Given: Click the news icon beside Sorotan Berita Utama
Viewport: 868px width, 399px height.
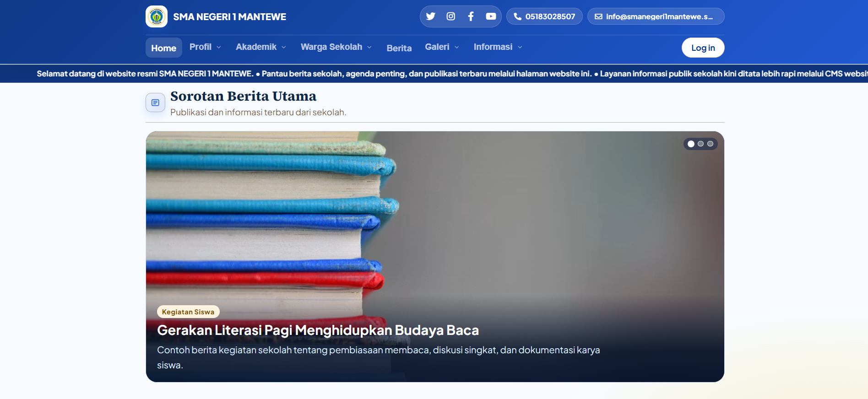Looking at the screenshot, I should pyautogui.click(x=155, y=102).
